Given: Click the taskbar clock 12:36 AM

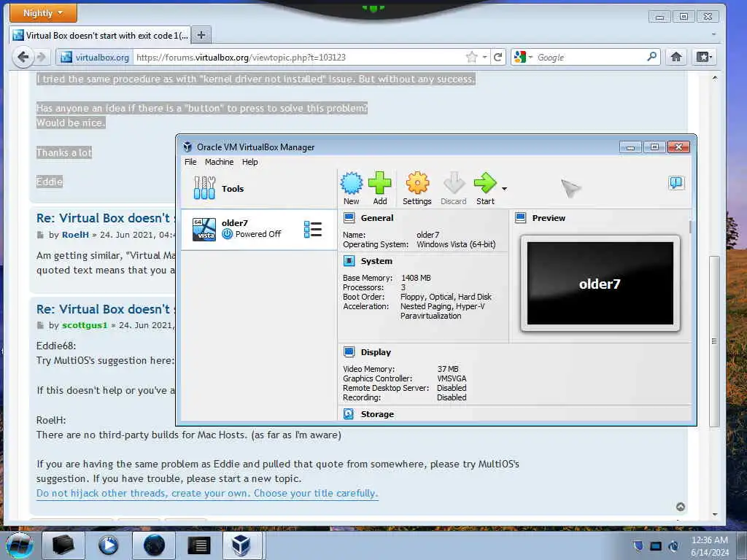Looking at the screenshot, I should coord(709,540).
